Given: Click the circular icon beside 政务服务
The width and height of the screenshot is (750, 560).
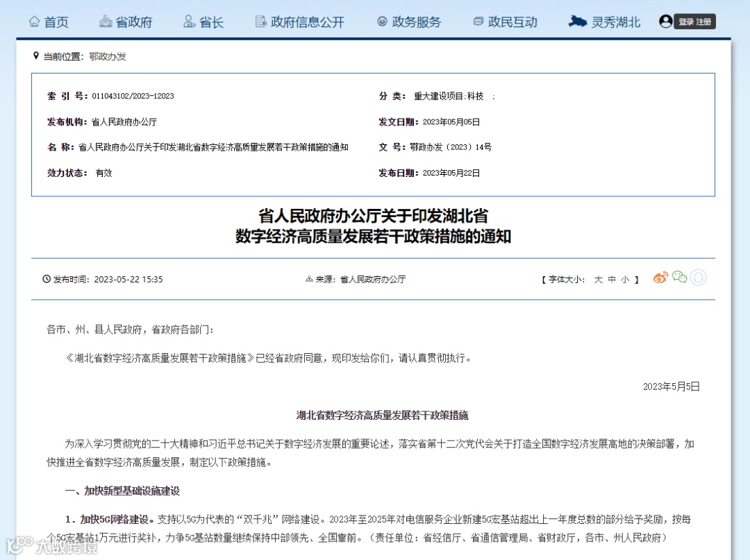Looking at the screenshot, I should pyautogui.click(x=382, y=22).
